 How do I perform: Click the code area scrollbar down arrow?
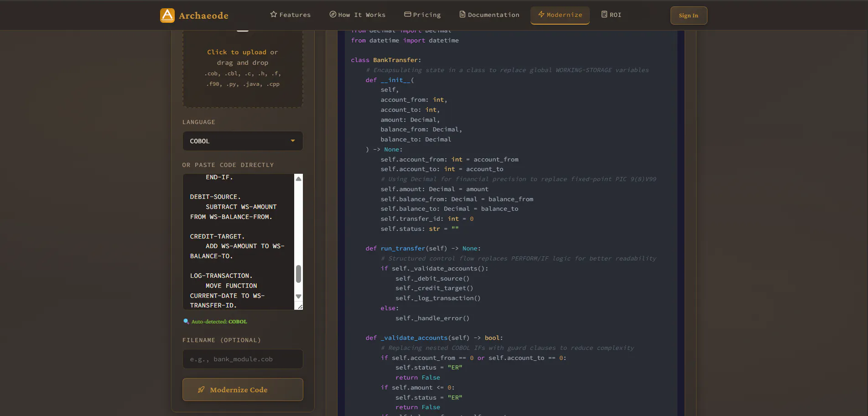point(298,296)
